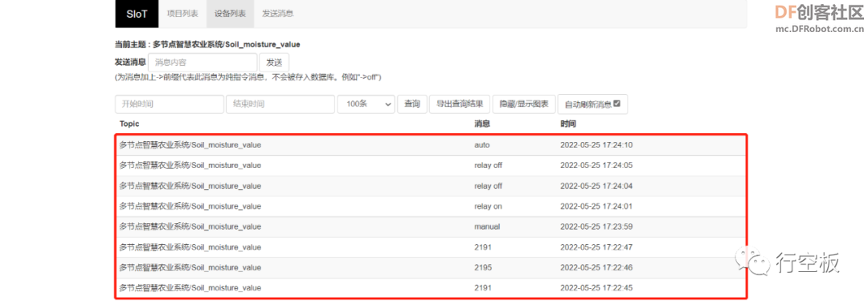
Task: Click the topic cell in the '2195' row
Action: (x=190, y=267)
